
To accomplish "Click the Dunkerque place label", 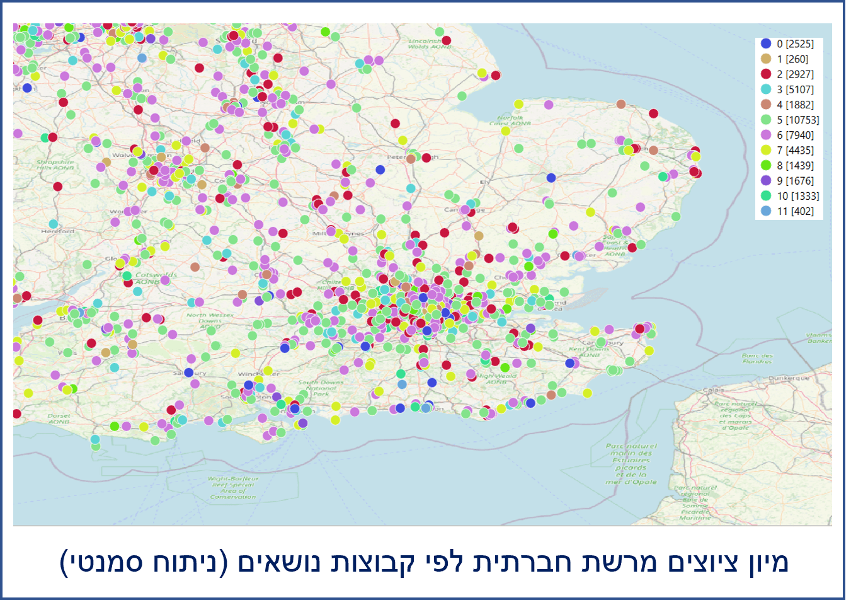I will click(789, 378).
